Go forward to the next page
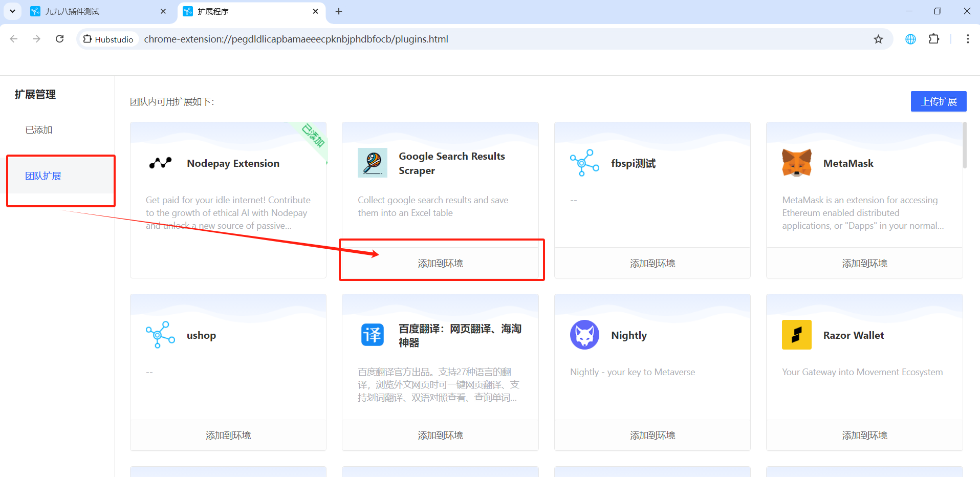The width and height of the screenshot is (980, 477). coord(36,39)
